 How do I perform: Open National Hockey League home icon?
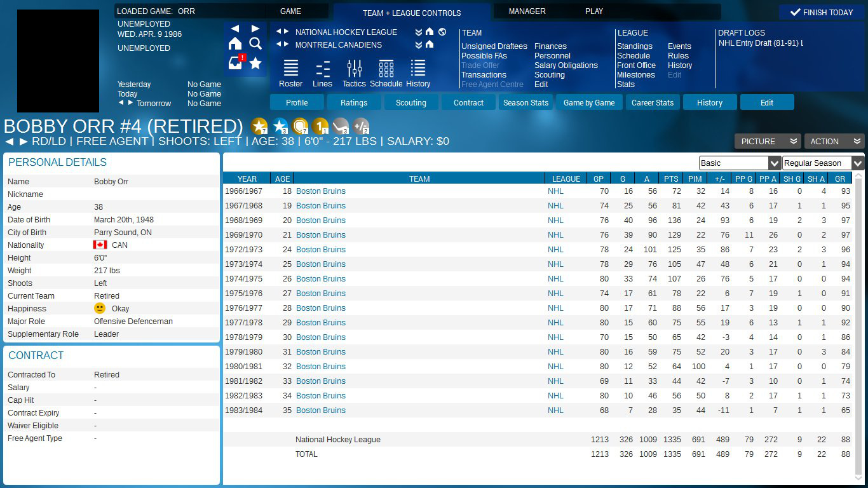click(430, 32)
